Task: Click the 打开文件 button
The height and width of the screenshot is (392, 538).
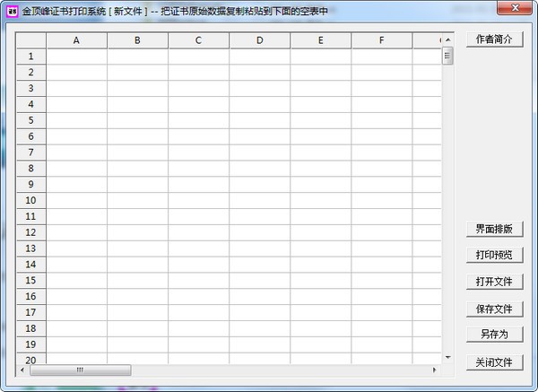Action: point(494,282)
